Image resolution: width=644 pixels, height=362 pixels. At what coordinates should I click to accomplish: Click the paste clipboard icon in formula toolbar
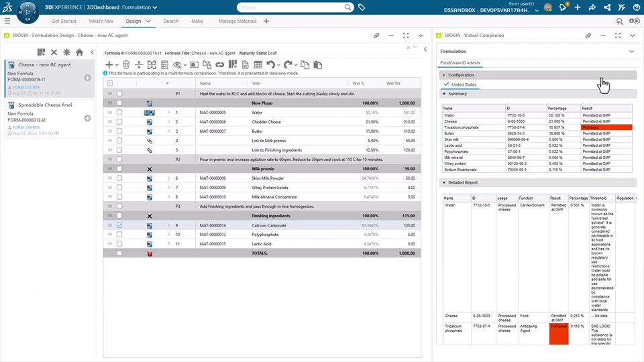point(317,65)
